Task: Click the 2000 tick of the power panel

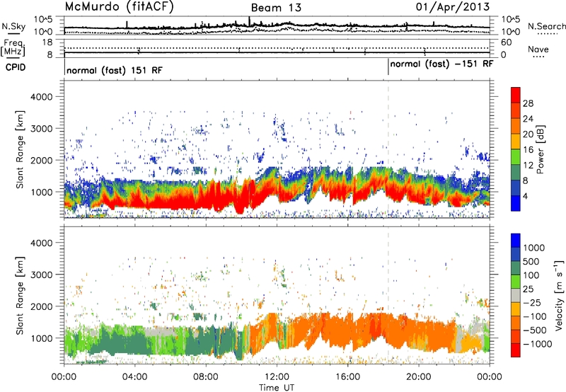Action: (41, 160)
